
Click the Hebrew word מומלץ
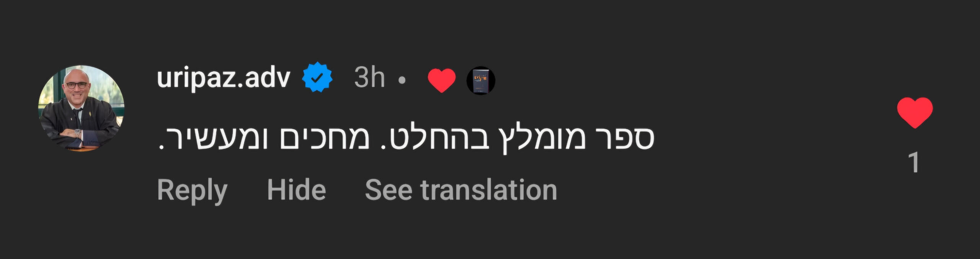click(542, 139)
